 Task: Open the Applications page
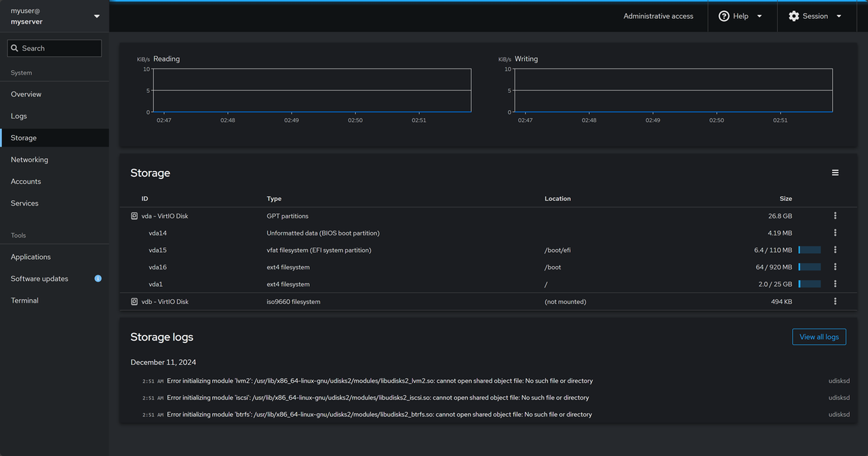[54, 256]
